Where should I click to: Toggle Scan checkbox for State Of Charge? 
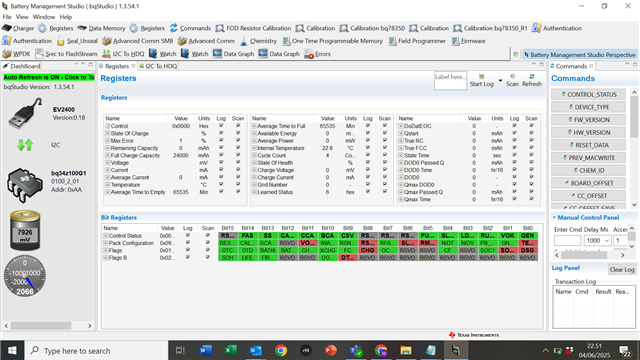[238, 133]
